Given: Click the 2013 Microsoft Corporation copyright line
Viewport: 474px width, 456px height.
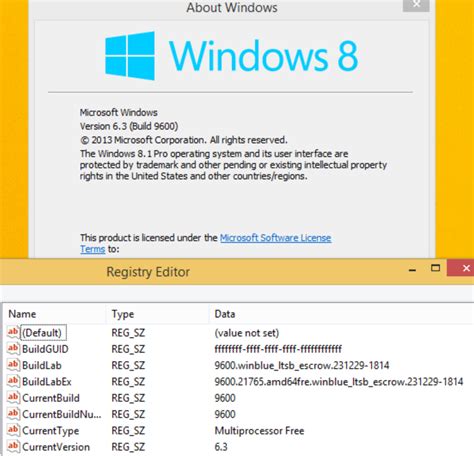Looking at the screenshot, I should [x=183, y=140].
